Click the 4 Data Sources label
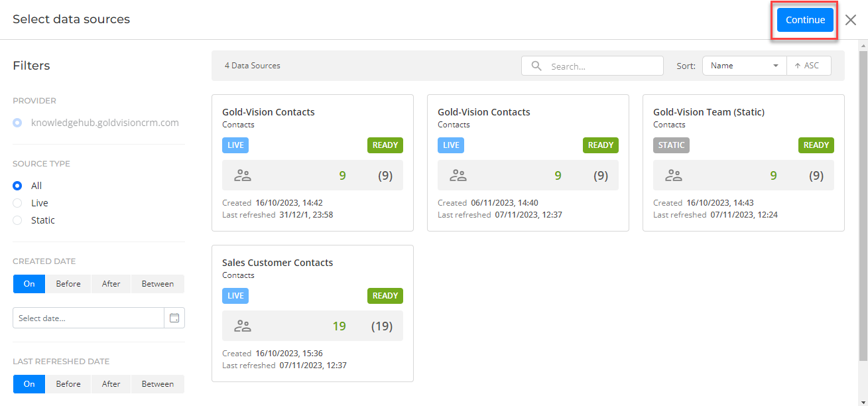This screenshot has width=868, height=406. (253, 66)
